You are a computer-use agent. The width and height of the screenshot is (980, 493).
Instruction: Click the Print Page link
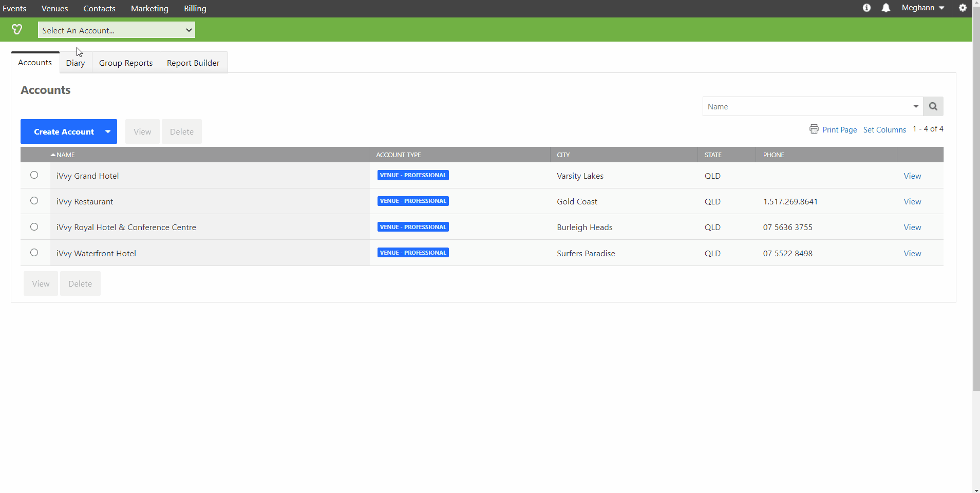pos(839,129)
